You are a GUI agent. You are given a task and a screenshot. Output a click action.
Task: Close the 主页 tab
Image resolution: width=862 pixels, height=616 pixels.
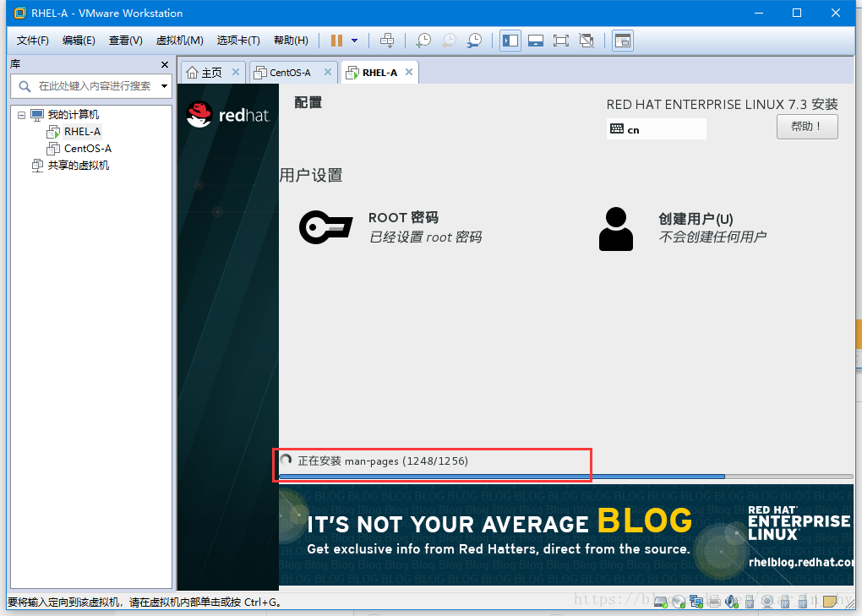236,72
